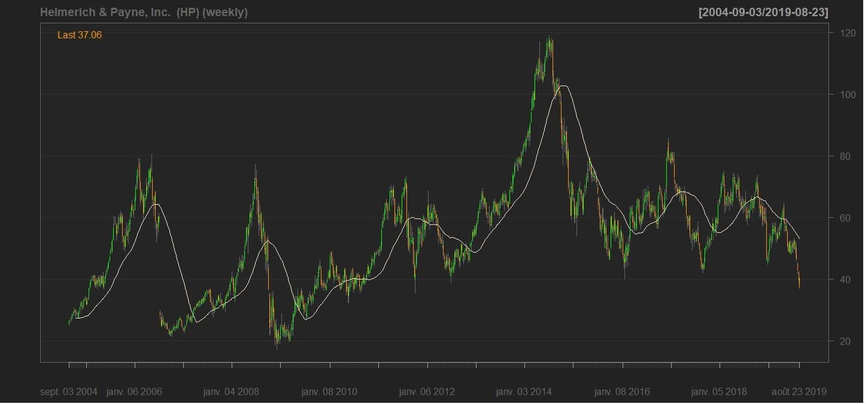Click the "août 23 2019" date label
Image resolution: width=868 pixels, height=404 pixels.
pos(799,392)
